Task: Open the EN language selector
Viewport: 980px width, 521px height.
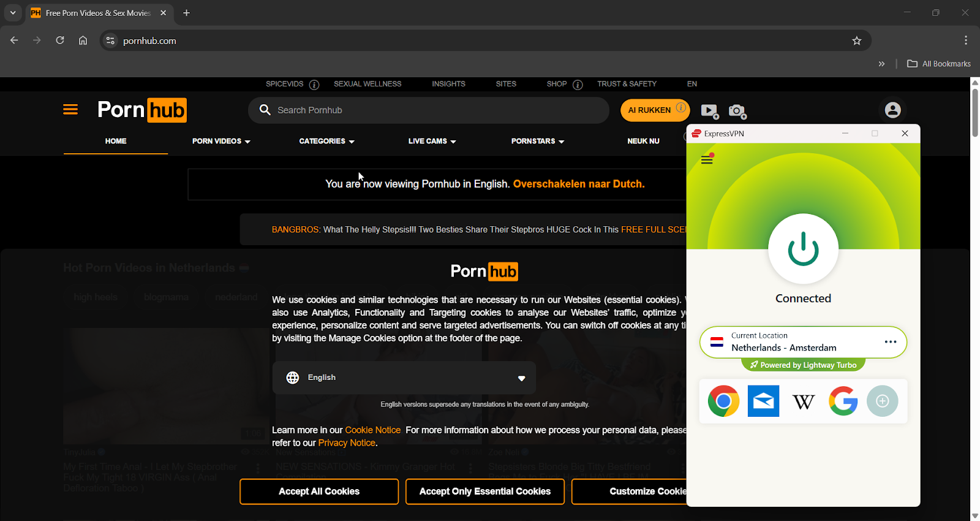Action: (x=692, y=84)
